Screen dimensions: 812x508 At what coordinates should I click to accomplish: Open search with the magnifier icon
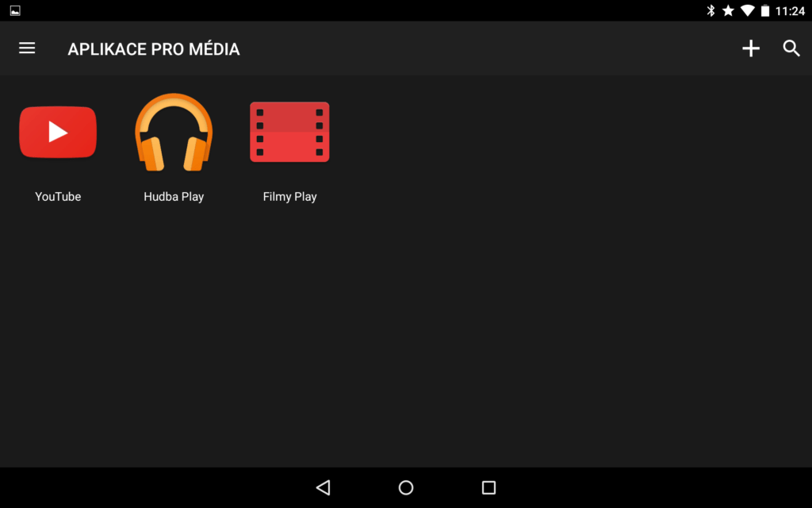(x=791, y=48)
